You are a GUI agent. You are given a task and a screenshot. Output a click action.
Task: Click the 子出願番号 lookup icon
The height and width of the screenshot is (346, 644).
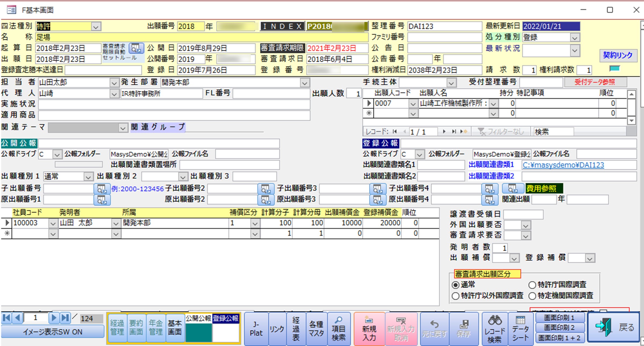coord(102,189)
